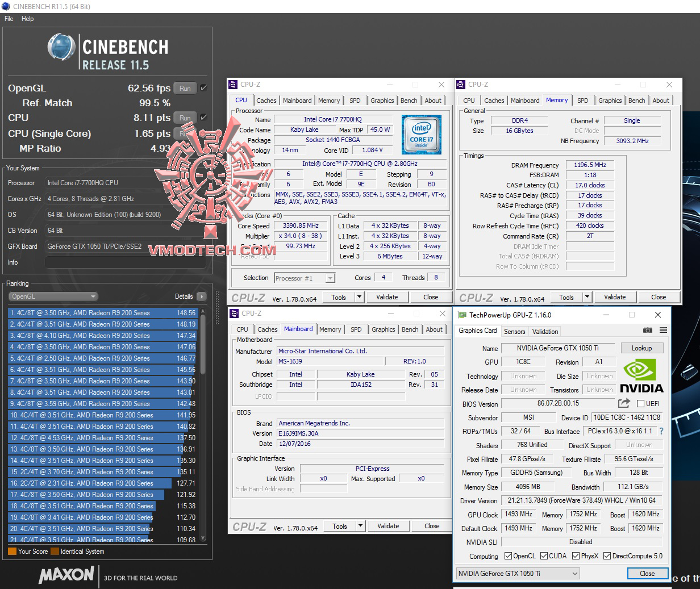This screenshot has height=589, width=700.
Task: Open the OpenGL ranking dropdown
Action: 53,296
